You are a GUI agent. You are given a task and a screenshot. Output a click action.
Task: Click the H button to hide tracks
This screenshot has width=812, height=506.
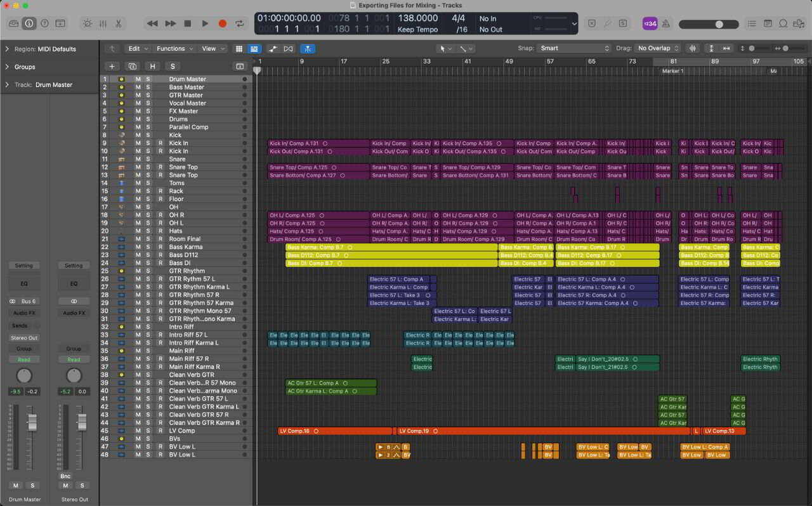(x=152, y=66)
